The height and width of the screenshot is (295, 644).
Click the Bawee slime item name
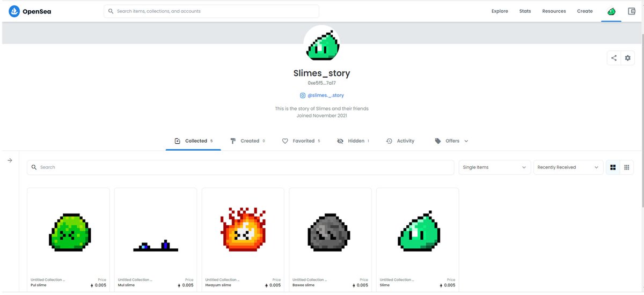click(303, 285)
